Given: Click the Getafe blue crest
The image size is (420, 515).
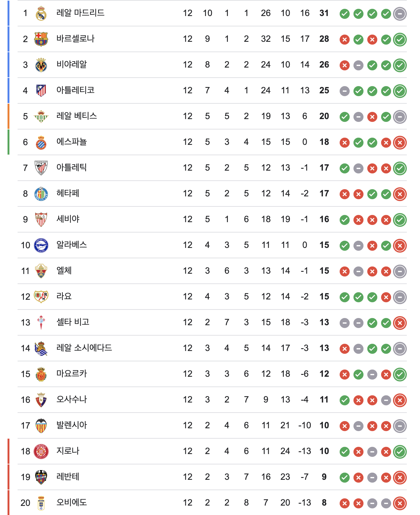Looking at the screenshot, I should coord(41,194).
